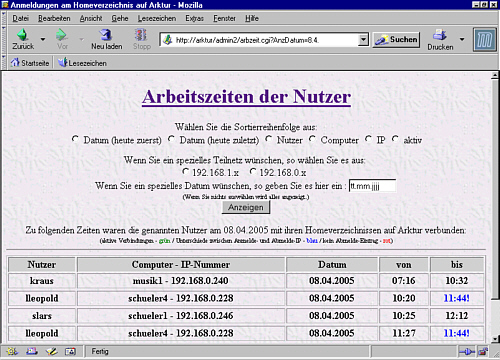
Task: Click the tt.mm.jjjj date input field
Action: coord(372,186)
